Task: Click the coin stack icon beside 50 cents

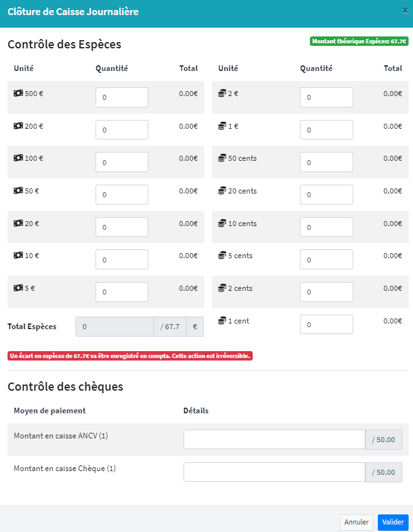Action: tap(222, 158)
